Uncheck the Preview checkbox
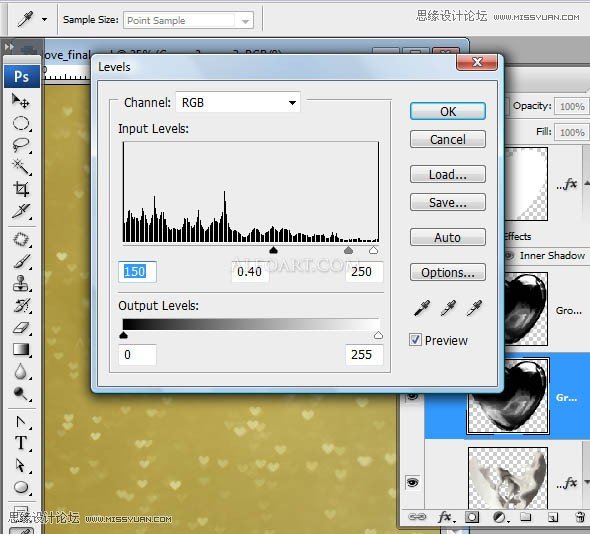This screenshot has width=590, height=534. (x=415, y=340)
